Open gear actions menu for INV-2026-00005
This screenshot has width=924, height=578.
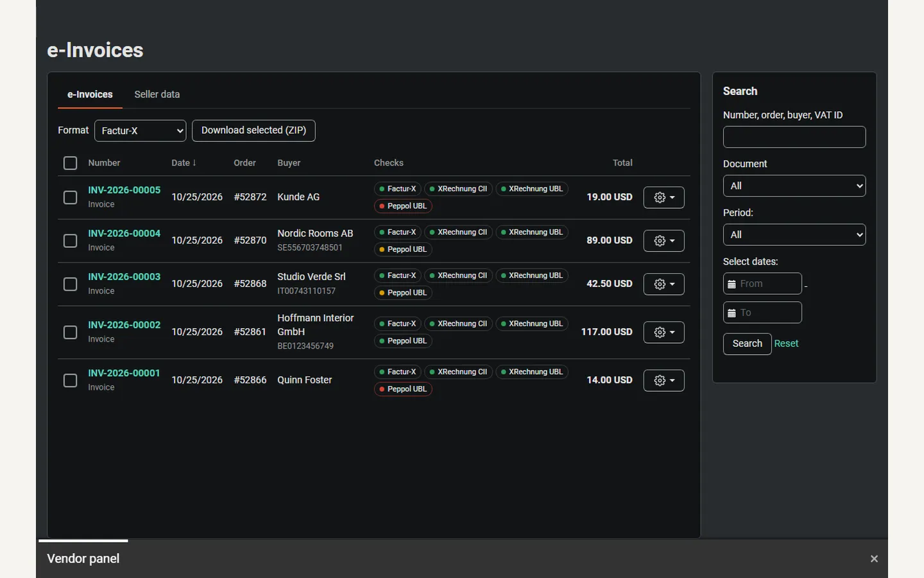coord(663,197)
